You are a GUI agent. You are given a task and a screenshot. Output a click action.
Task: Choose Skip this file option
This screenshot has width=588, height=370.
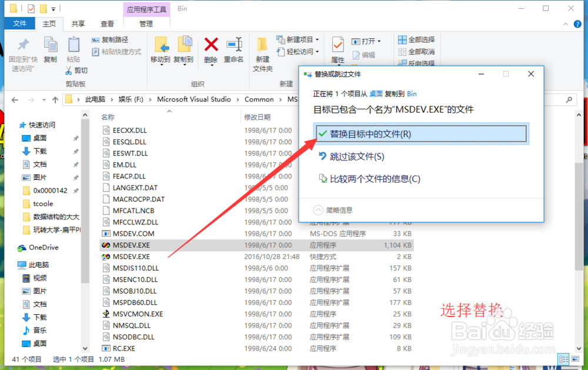[352, 156]
